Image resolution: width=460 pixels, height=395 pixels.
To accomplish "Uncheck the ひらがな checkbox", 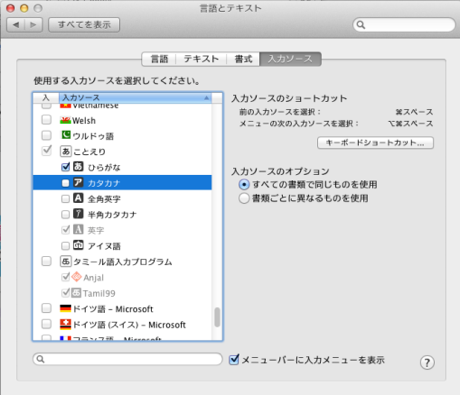I will 65,167.
